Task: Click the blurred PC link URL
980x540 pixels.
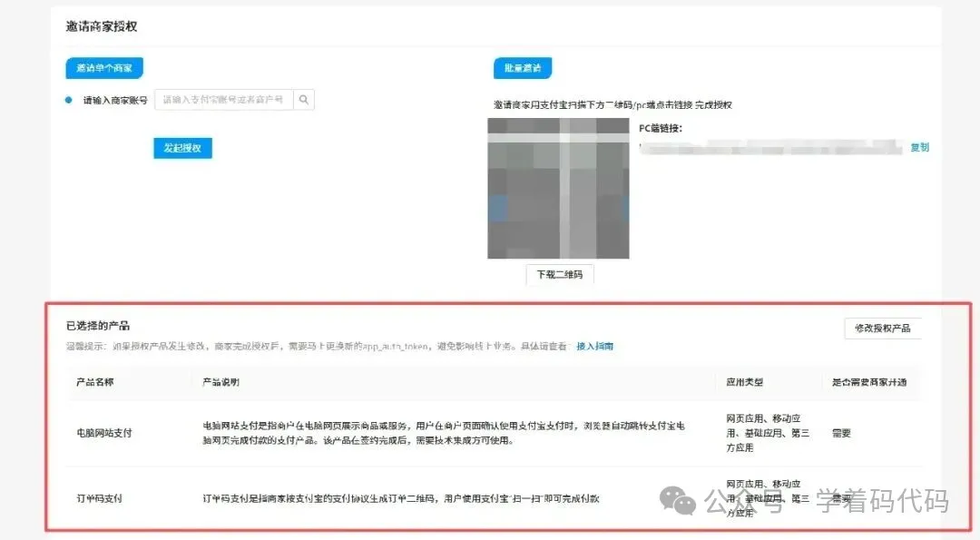Action: [x=770, y=148]
